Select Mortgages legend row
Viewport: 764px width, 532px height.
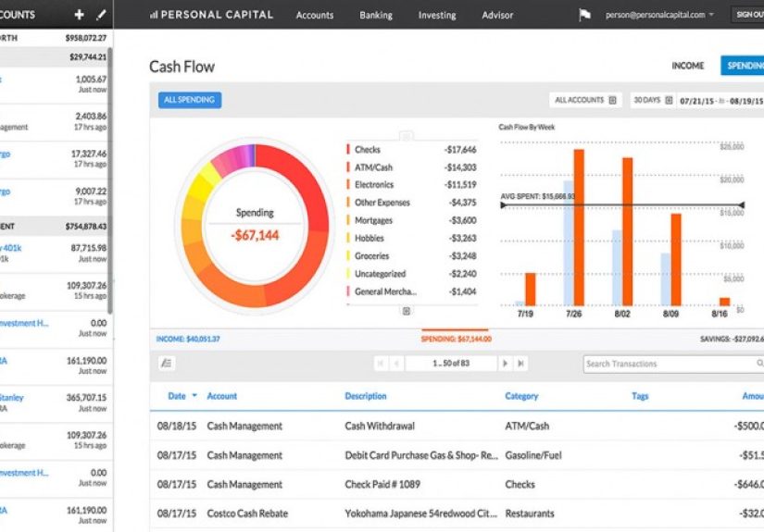pyautogui.click(x=412, y=220)
